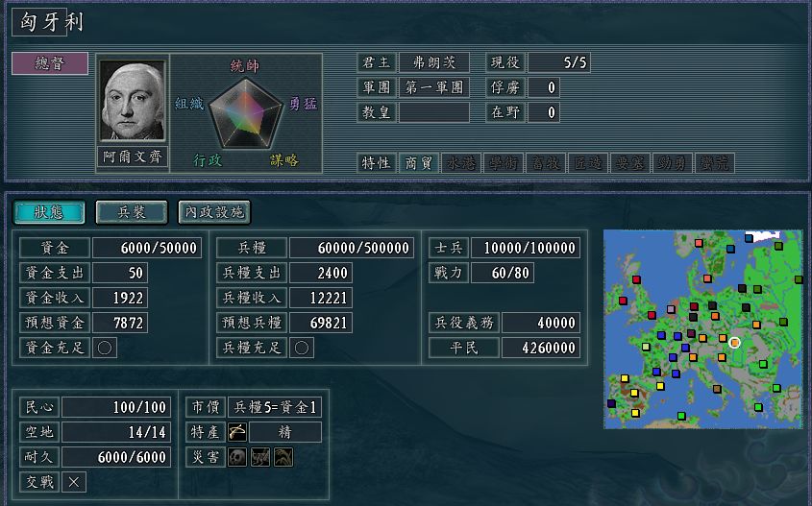Click the 資金支出 value 50

coord(120,273)
